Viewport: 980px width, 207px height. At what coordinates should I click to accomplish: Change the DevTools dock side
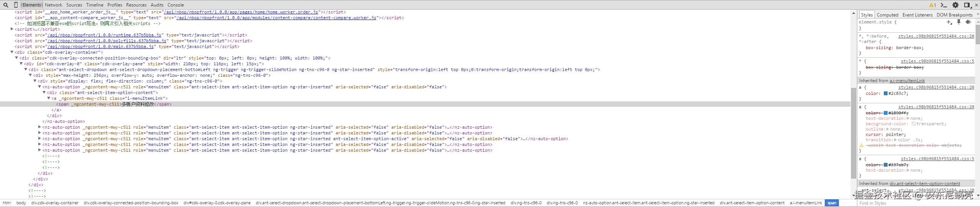pos(967,5)
